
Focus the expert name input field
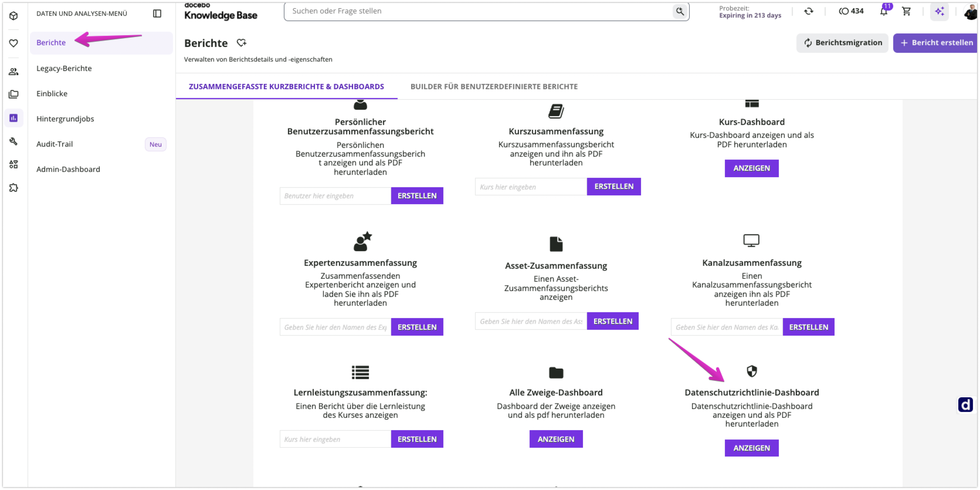(x=335, y=327)
